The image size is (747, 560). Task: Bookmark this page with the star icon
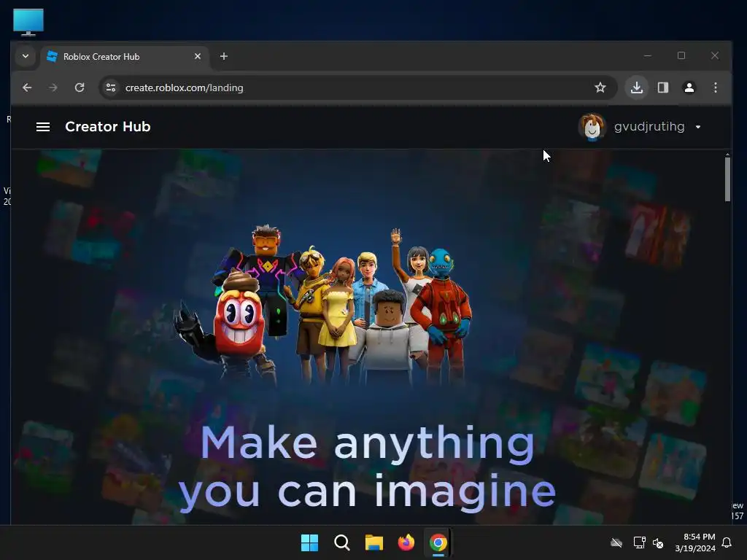pos(600,87)
